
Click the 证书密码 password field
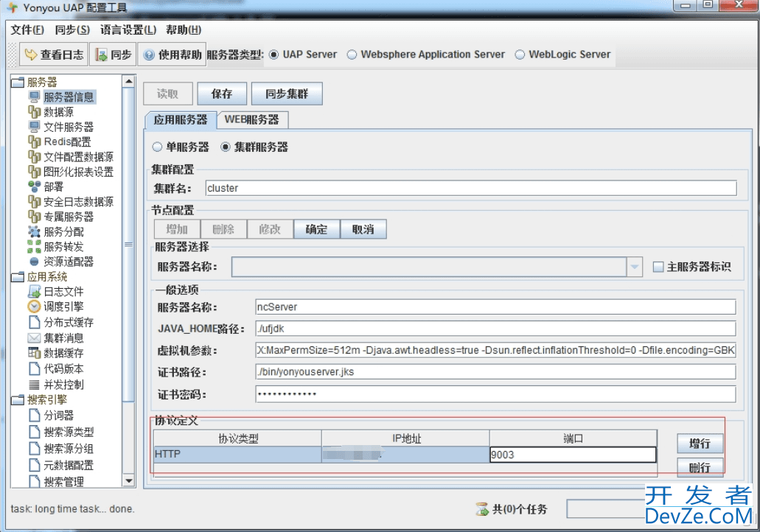(x=495, y=394)
